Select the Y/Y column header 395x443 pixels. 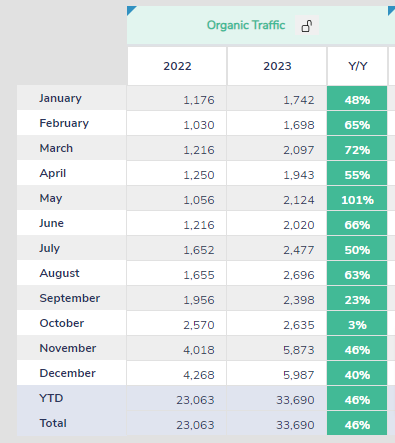(357, 66)
